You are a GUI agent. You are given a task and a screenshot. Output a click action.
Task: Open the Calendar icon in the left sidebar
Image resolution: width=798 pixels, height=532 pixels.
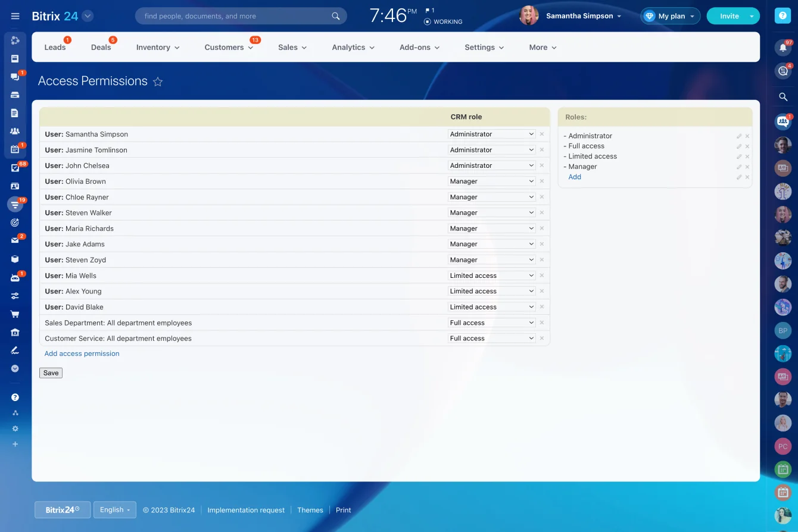point(15,149)
